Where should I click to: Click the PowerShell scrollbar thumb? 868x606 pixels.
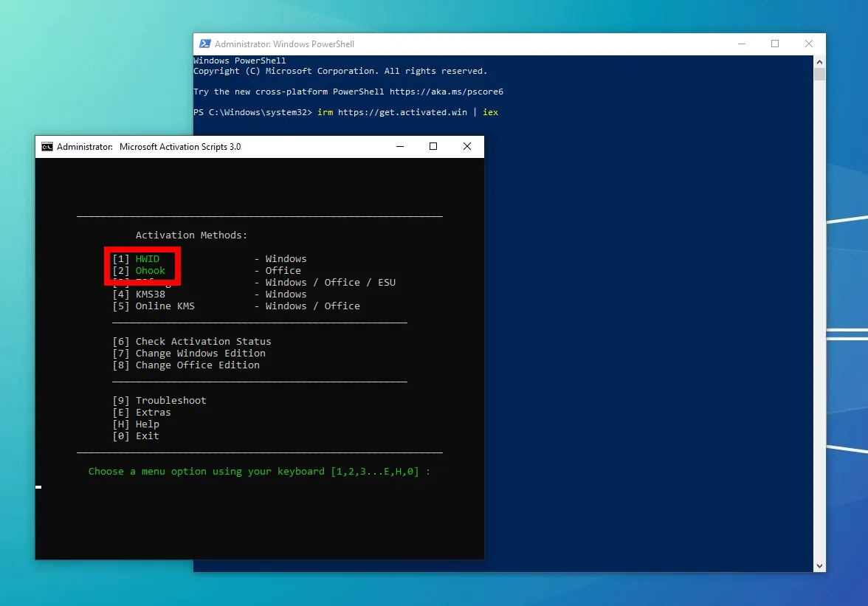819,74
